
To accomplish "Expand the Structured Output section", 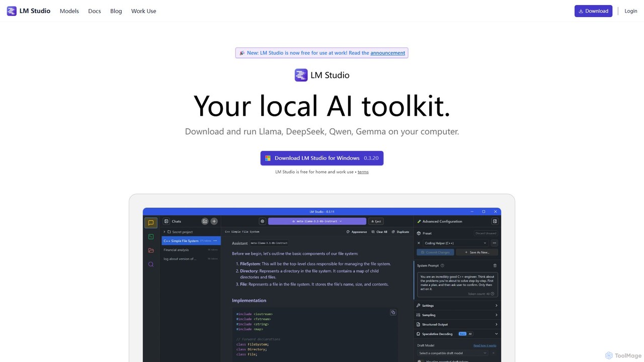I will point(457,324).
